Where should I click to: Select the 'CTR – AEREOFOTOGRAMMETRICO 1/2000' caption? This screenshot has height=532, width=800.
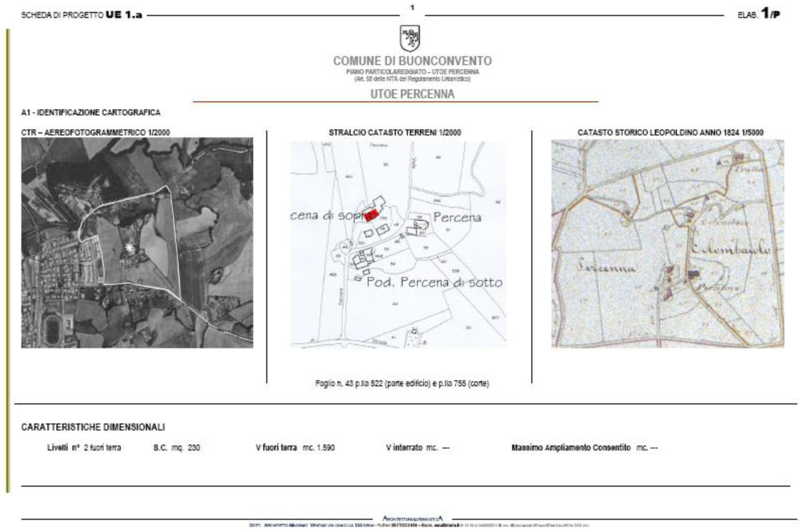pos(95,132)
